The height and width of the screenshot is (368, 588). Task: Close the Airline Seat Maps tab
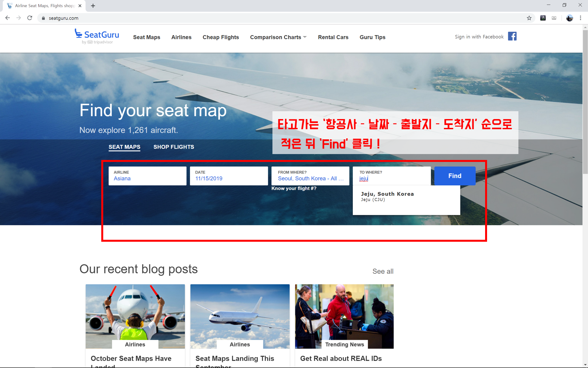[80, 6]
